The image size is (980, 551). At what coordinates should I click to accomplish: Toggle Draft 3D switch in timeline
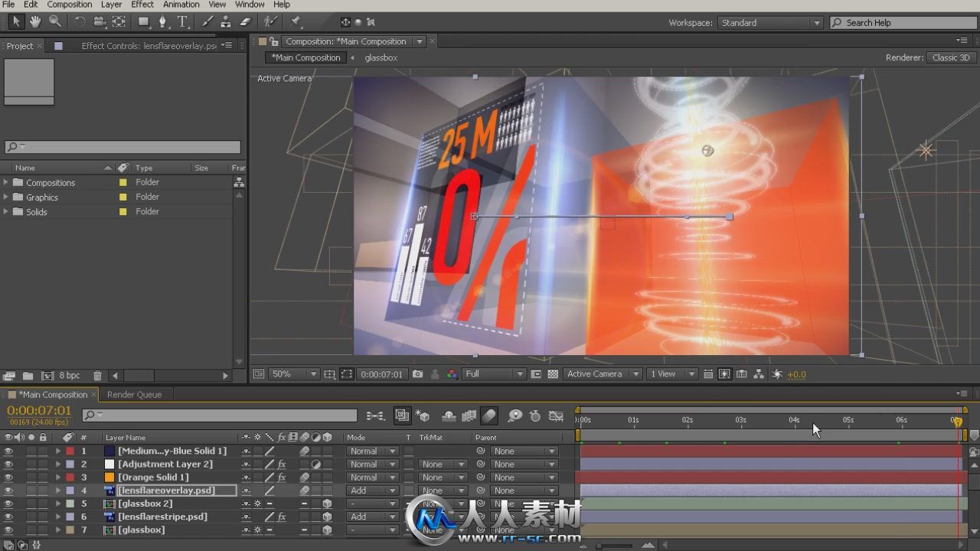[423, 416]
